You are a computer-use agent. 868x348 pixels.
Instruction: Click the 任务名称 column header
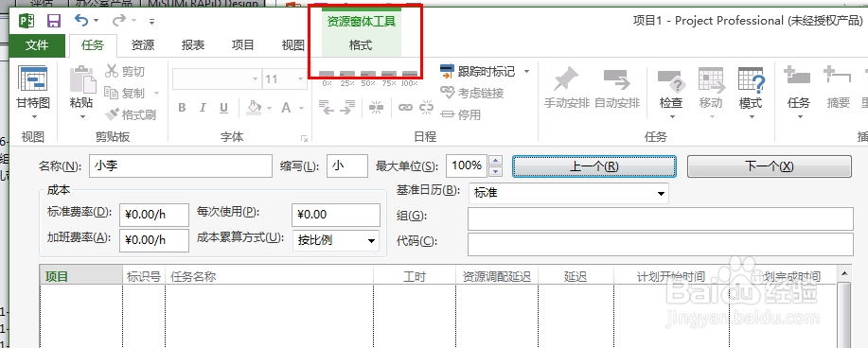pyautogui.click(x=269, y=276)
